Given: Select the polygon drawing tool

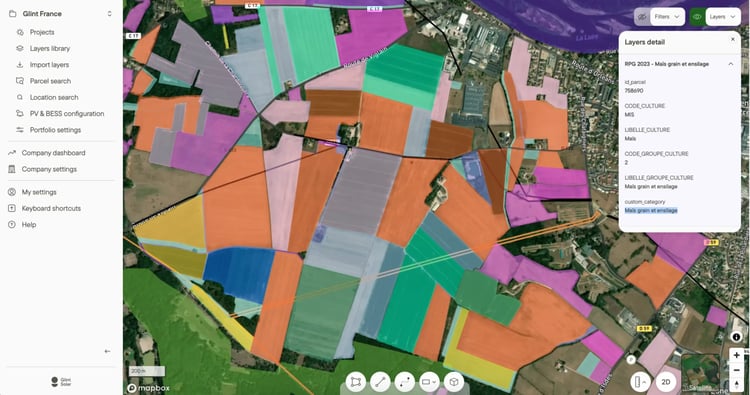Looking at the screenshot, I should pyautogui.click(x=355, y=382).
